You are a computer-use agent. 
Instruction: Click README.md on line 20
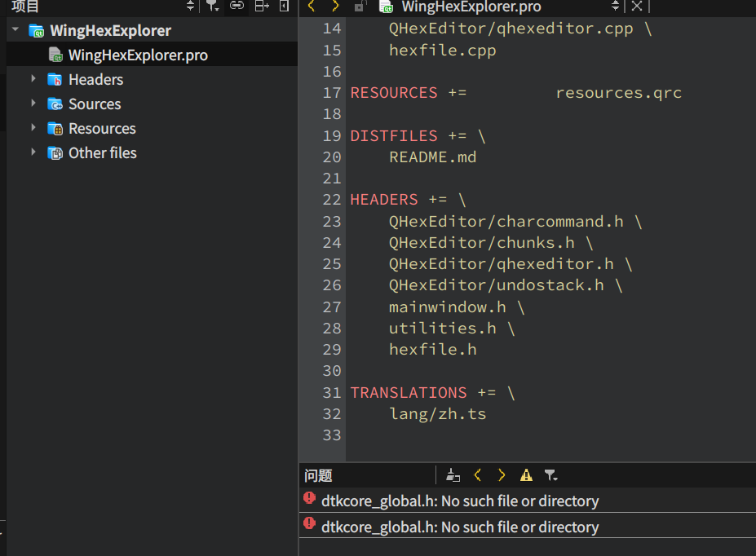click(432, 157)
